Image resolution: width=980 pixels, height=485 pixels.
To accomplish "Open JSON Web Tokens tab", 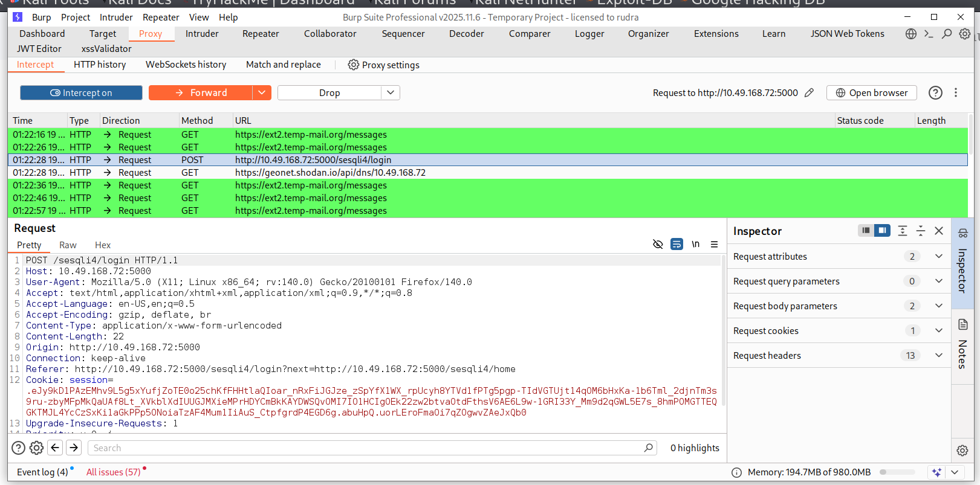I will coord(847,34).
